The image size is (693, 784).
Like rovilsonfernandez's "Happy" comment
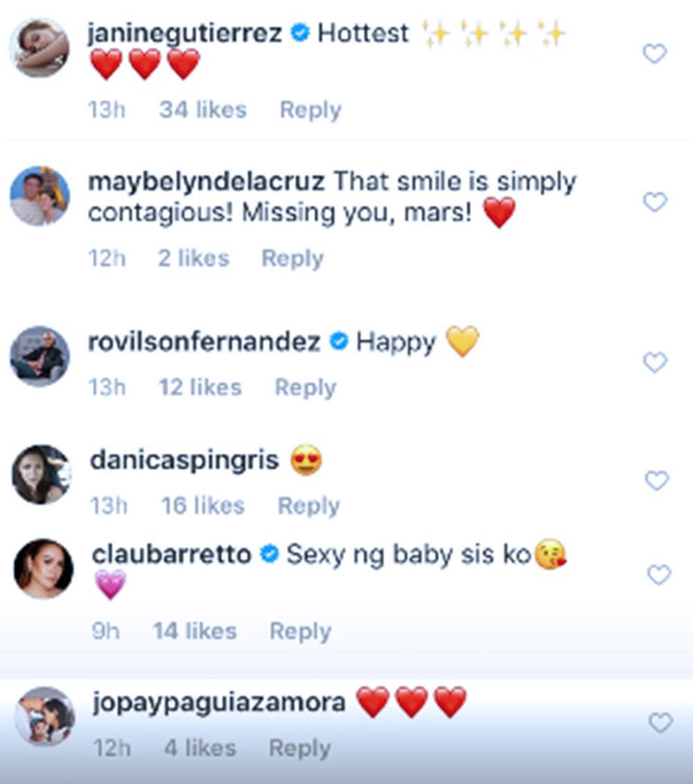[654, 362]
